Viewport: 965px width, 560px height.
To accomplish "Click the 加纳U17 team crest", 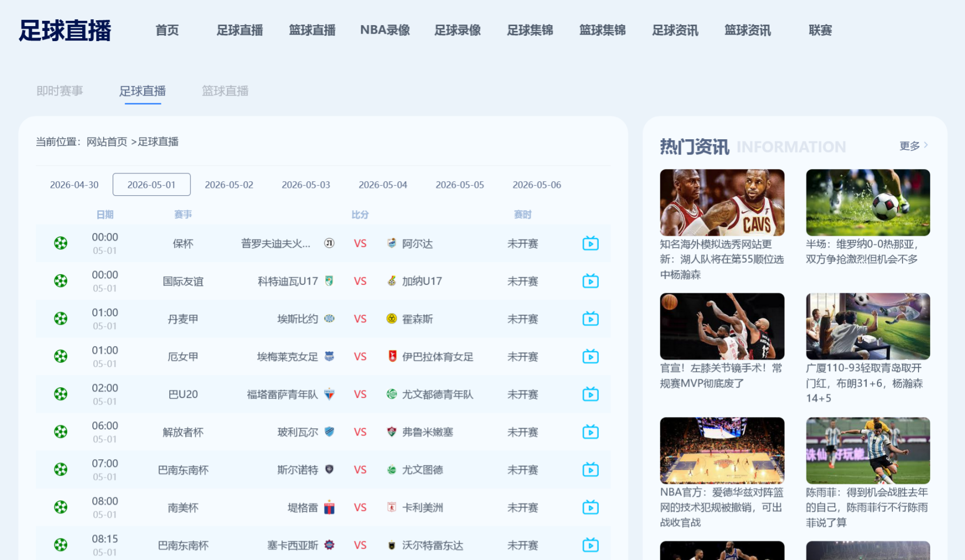I will [x=392, y=281].
